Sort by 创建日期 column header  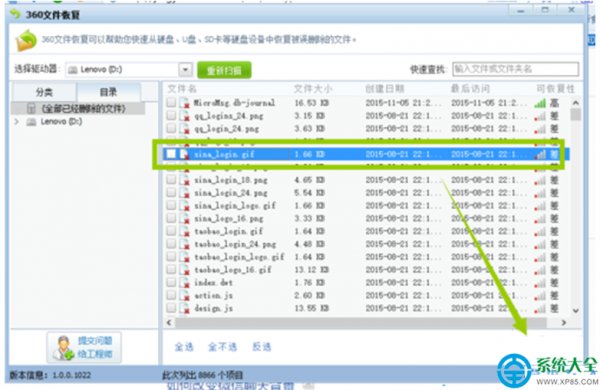(x=384, y=89)
